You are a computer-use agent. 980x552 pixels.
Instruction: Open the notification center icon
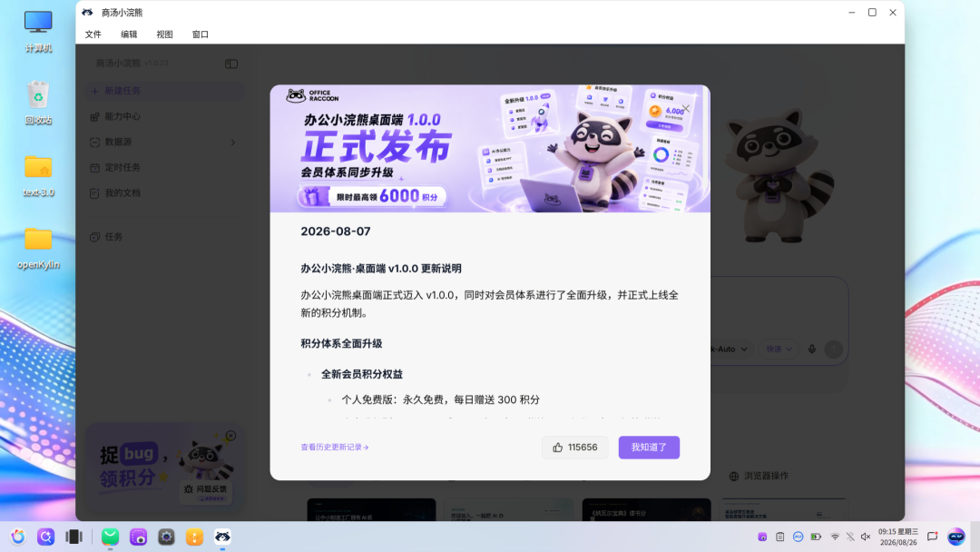(x=933, y=537)
